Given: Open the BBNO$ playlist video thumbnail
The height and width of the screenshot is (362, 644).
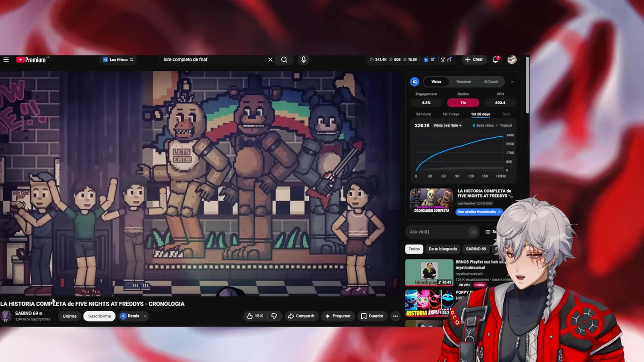Looking at the screenshot, I should pos(429,273).
